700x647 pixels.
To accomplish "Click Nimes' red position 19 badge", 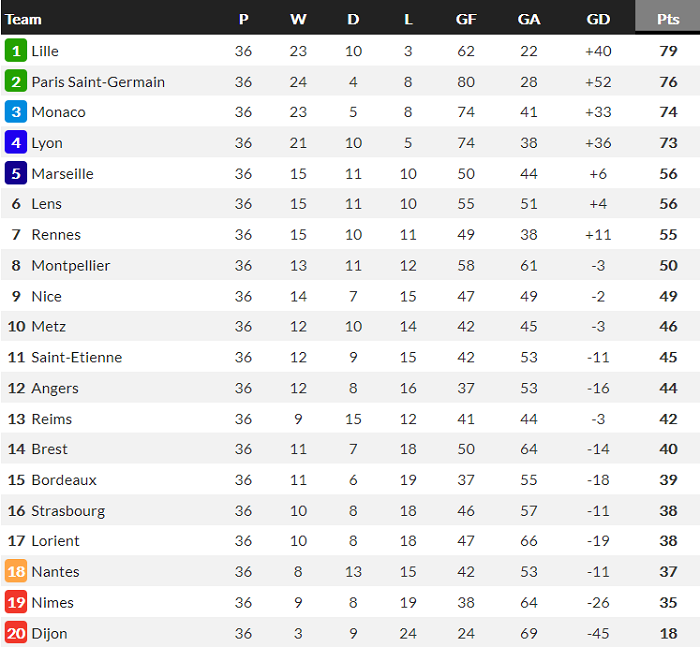I will pyautogui.click(x=16, y=602).
